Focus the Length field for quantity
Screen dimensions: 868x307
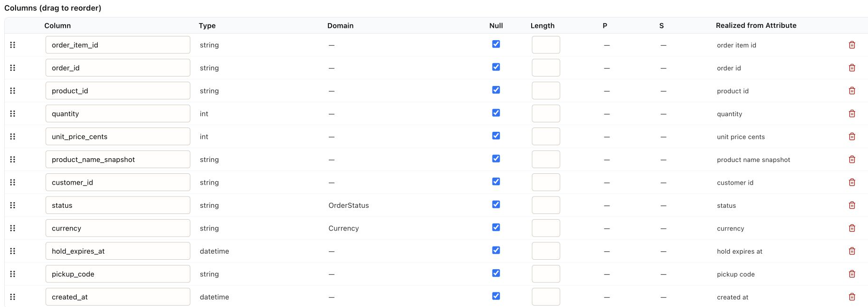point(546,114)
